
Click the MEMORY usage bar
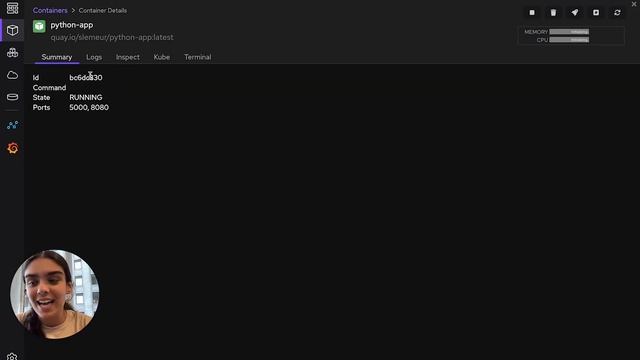pyautogui.click(x=569, y=32)
